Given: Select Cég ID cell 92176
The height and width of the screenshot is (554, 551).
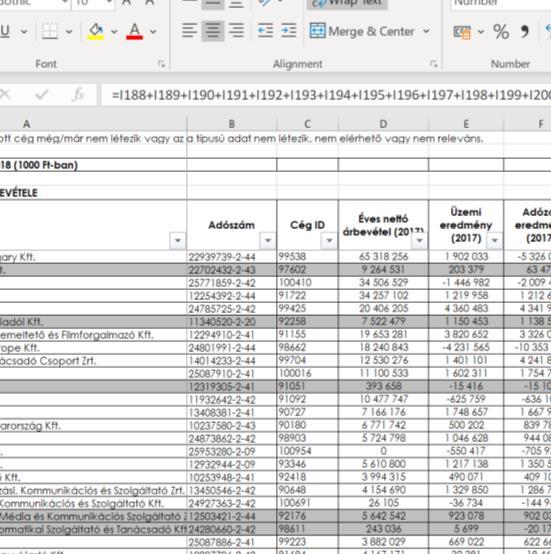Looking at the screenshot, I should [307, 516].
